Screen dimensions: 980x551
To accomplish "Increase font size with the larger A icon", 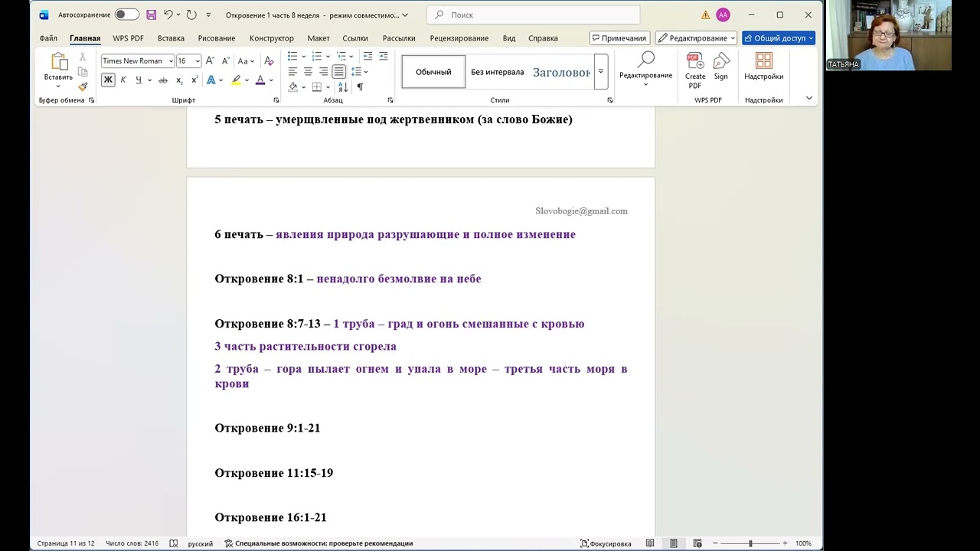I will pos(210,61).
